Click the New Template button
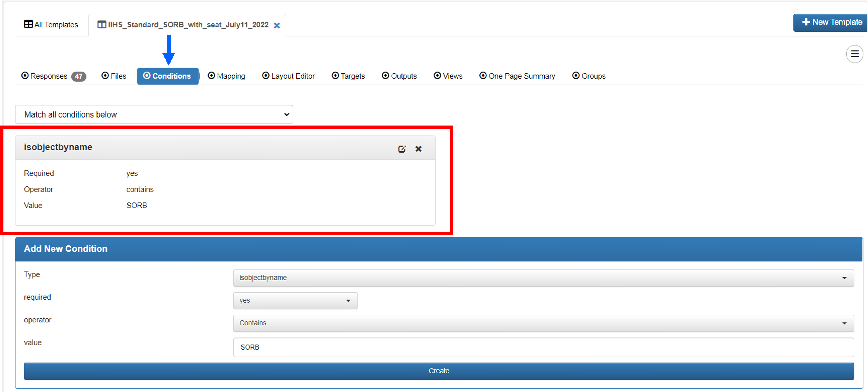Screen dimensions: 868x392 click(x=831, y=23)
